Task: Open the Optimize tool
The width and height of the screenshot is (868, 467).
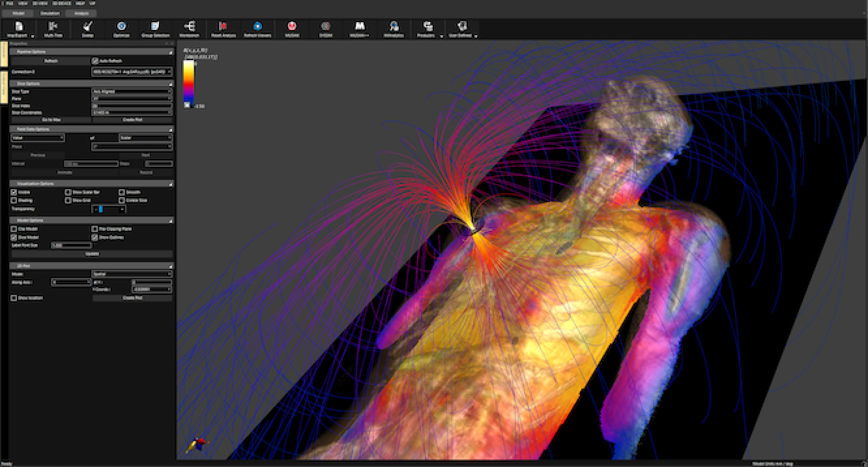Action: tap(121, 29)
